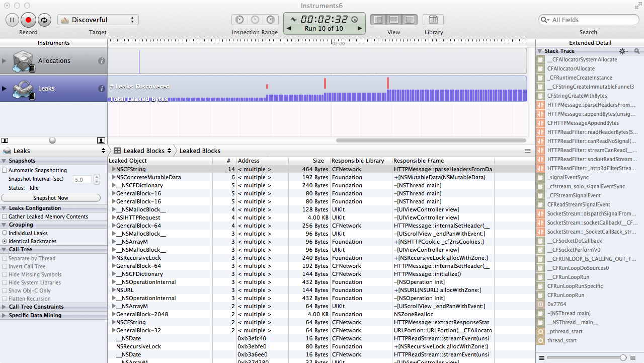Enable Automatic Snapshotting checkbox
644x363 pixels.
click(x=5, y=170)
